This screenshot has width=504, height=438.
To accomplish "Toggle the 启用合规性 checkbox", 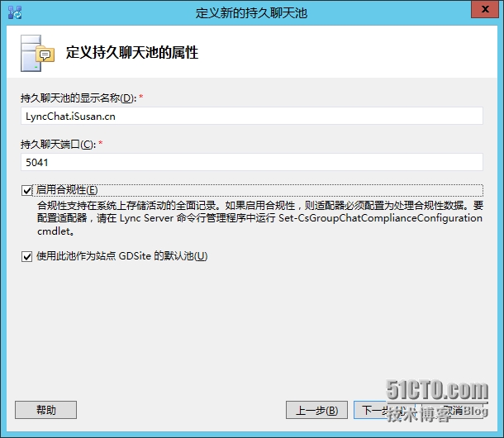I will coord(26,190).
